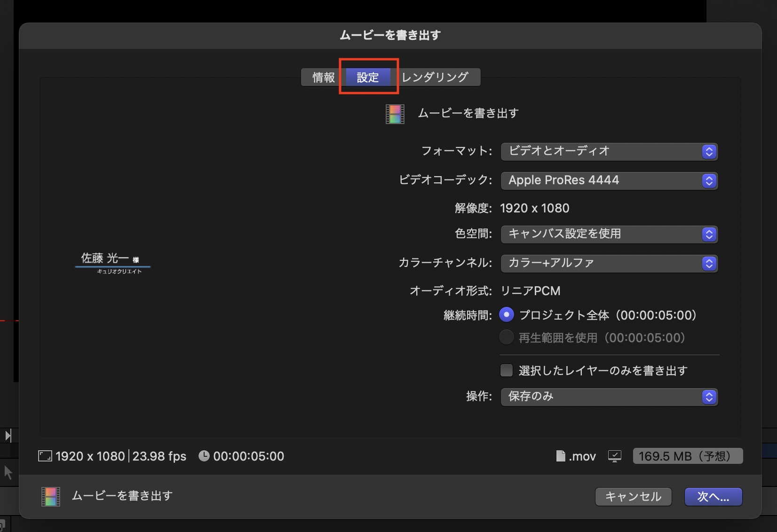This screenshot has width=777, height=532.
Task: Expand the 操作 dropdown set to 保存のみ
Action: pos(609,397)
